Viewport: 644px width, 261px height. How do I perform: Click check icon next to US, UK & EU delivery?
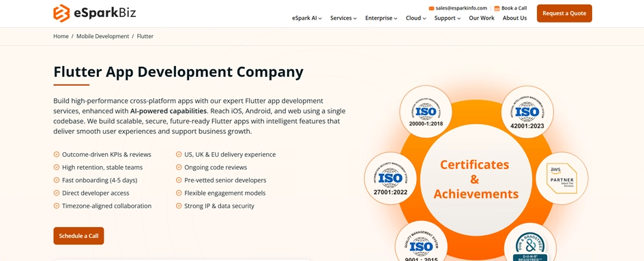179,154
